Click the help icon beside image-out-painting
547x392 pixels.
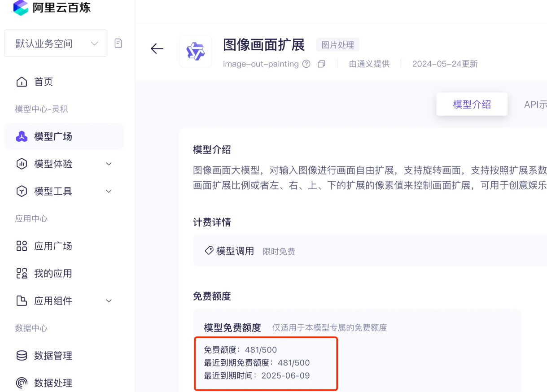[x=306, y=64]
